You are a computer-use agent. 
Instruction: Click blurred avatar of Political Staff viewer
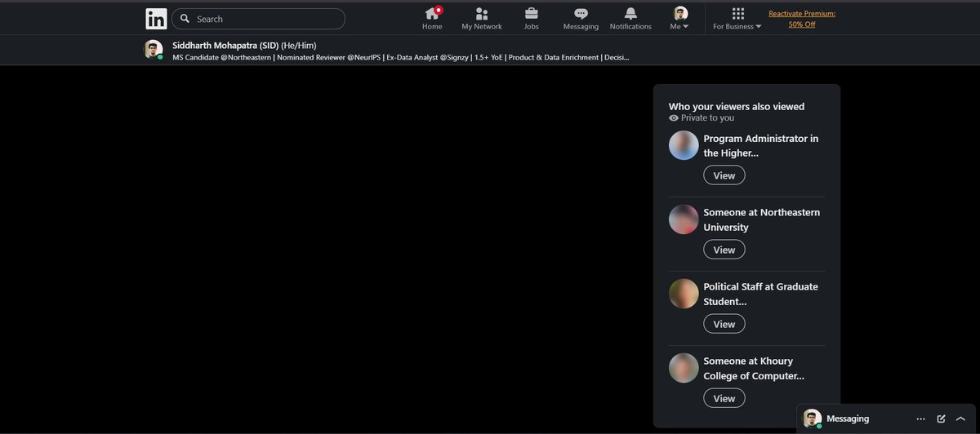[x=684, y=294]
